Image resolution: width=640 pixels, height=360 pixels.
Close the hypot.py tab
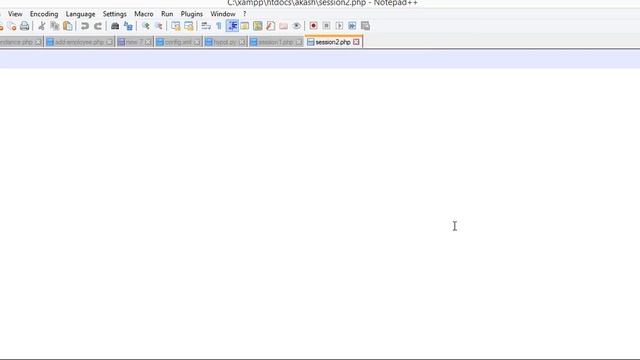click(242, 42)
